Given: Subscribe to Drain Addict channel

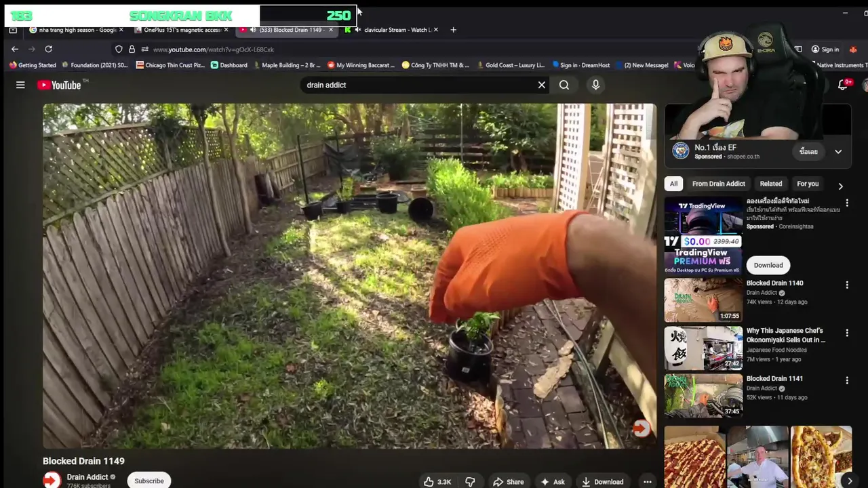Looking at the screenshot, I should coord(149,481).
